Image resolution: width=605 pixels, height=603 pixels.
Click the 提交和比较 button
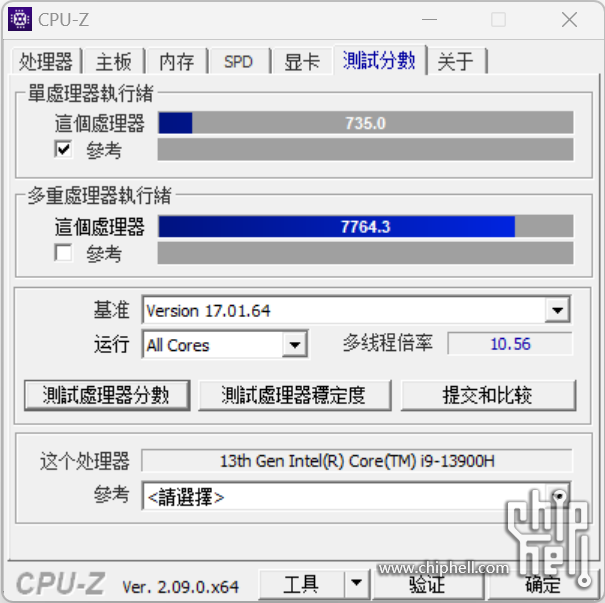click(x=488, y=395)
